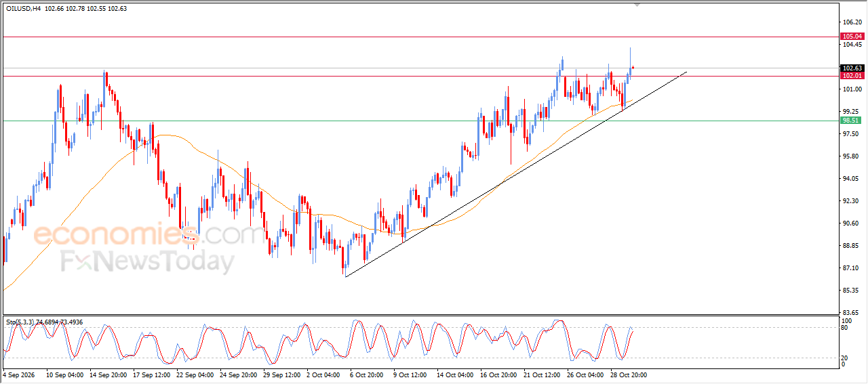The width and height of the screenshot is (868, 384).
Task: Click the 6 Oct 20:00 date label
Action: tap(368, 374)
